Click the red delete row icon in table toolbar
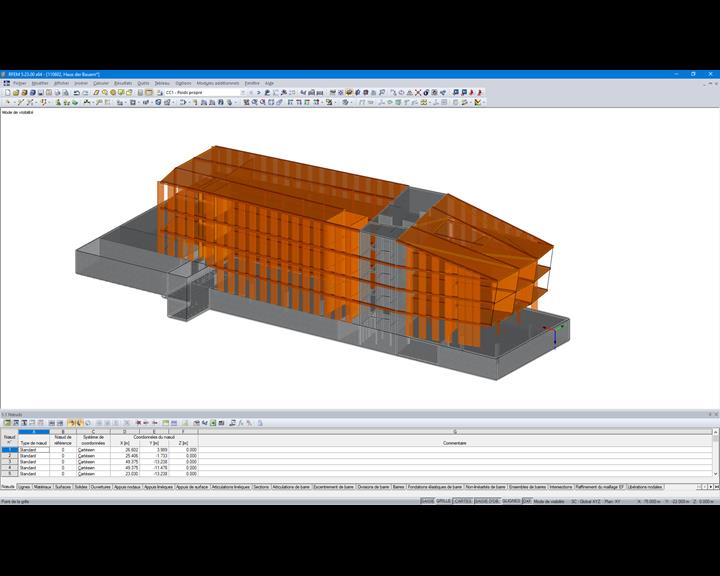The height and width of the screenshot is (576, 720). click(139, 423)
